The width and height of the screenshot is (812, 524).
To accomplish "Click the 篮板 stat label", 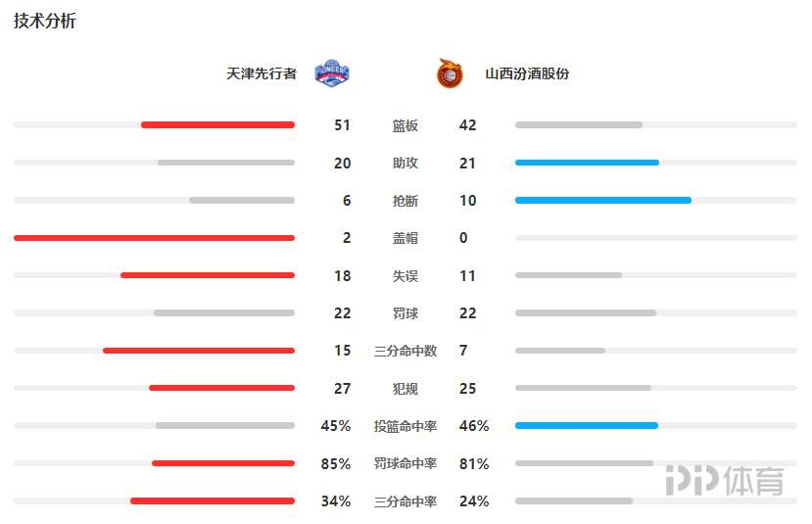I will click(x=405, y=125).
